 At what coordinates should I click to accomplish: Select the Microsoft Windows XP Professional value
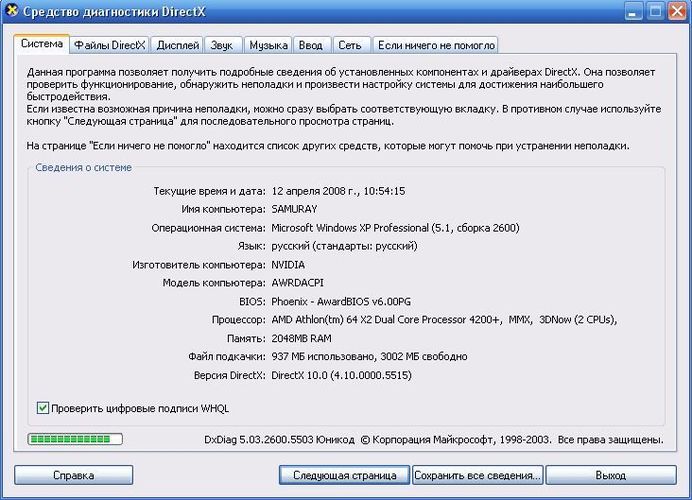click(395, 228)
